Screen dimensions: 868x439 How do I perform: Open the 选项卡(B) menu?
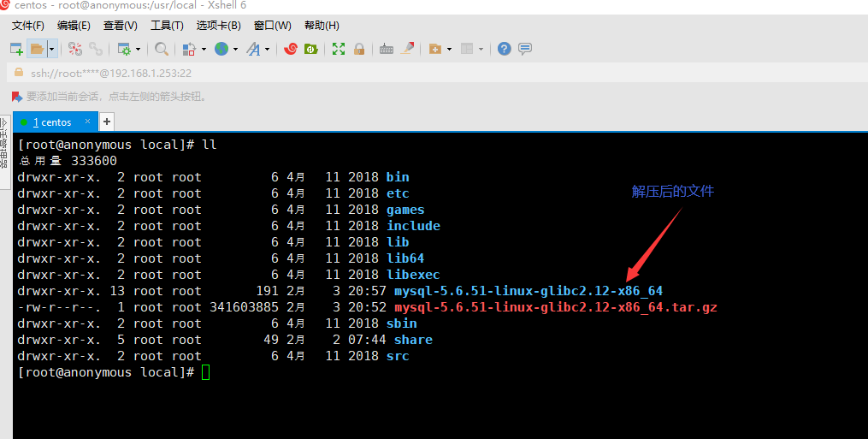point(218,26)
